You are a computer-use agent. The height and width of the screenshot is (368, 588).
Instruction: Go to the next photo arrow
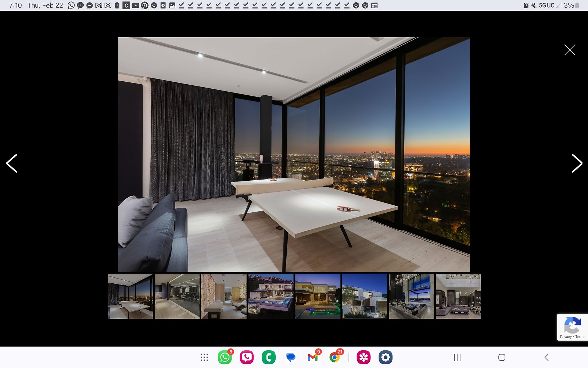(x=577, y=163)
